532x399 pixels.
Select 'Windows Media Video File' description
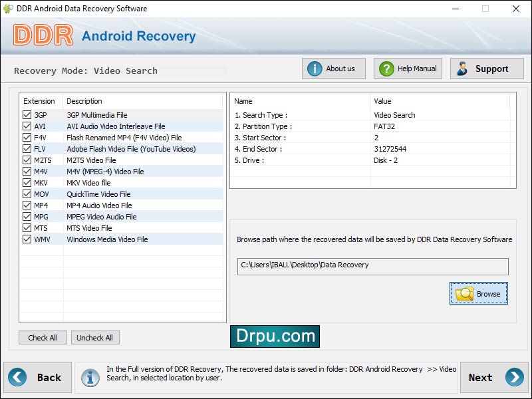point(107,239)
